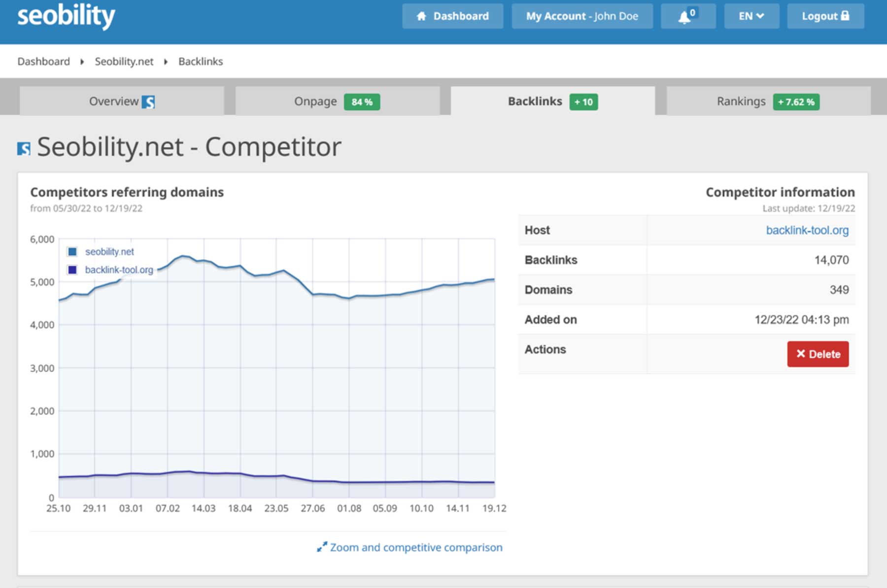
Task: Click the Seobility S icon beside the page title
Action: [23, 146]
